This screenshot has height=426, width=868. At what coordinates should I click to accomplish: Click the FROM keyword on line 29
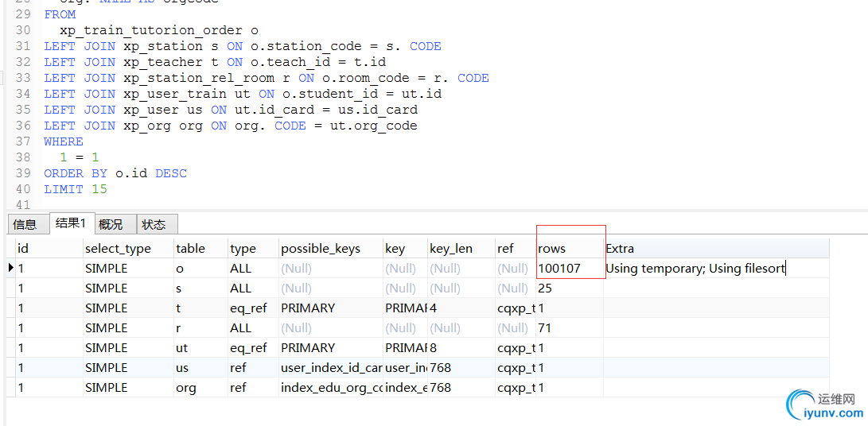click(60, 14)
